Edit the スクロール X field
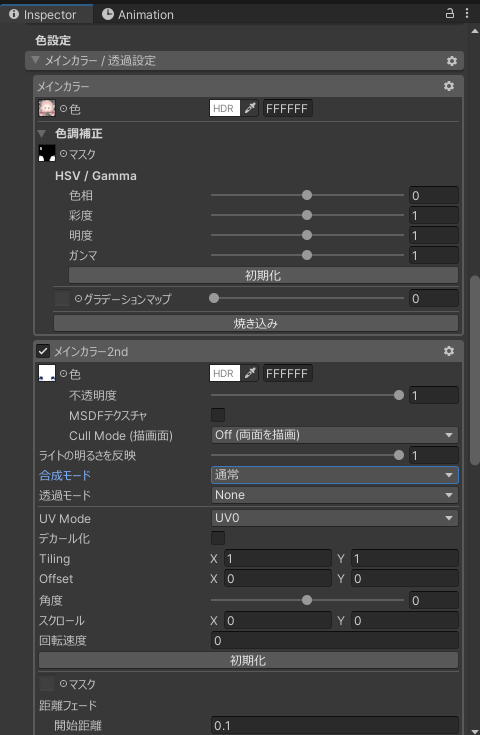This screenshot has width=480, height=735. coord(278,620)
